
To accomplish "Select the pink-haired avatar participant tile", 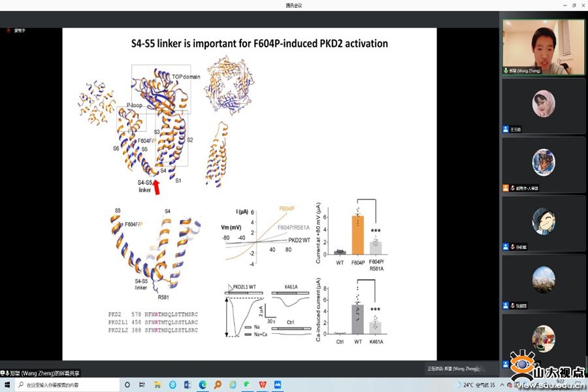I will pos(544,106).
